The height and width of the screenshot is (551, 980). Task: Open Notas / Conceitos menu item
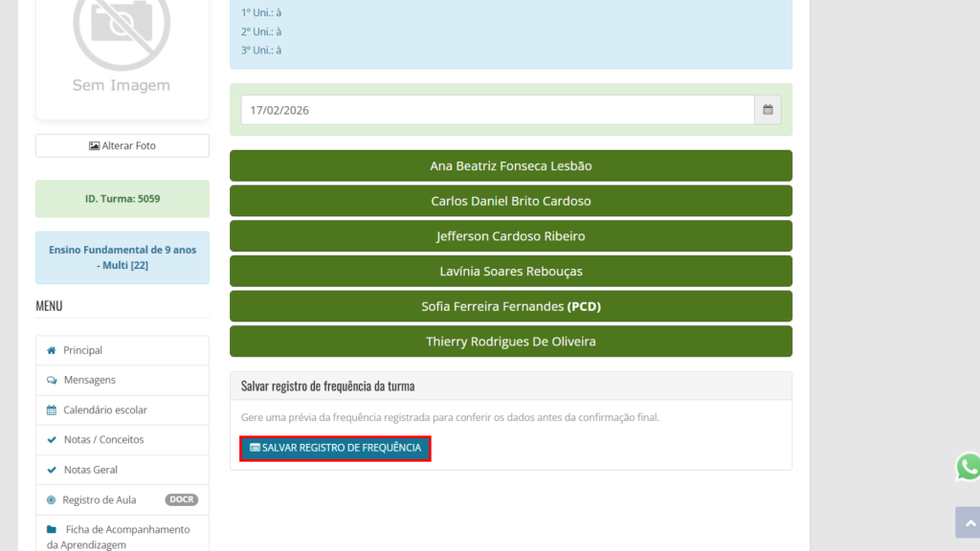click(103, 440)
